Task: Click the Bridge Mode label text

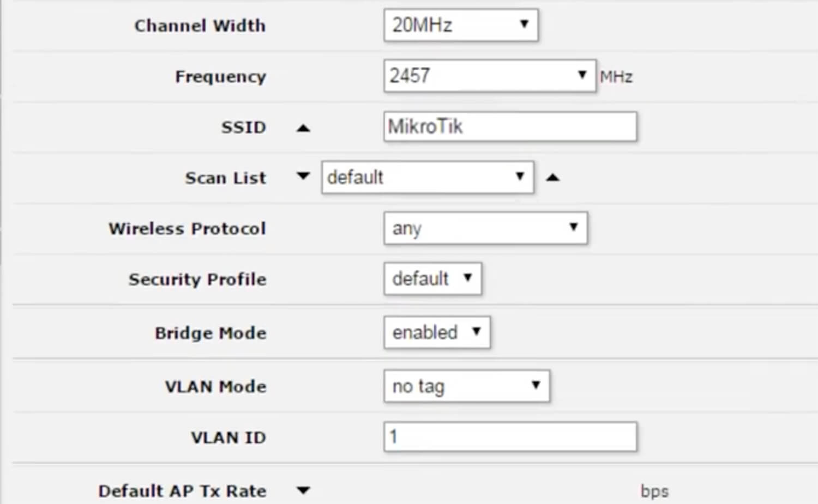Action: pyautogui.click(x=210, y=333)
